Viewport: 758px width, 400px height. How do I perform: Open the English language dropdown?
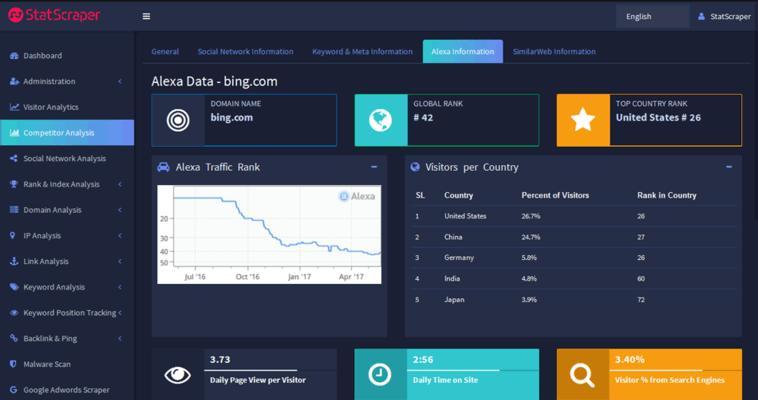click(652, 16)
